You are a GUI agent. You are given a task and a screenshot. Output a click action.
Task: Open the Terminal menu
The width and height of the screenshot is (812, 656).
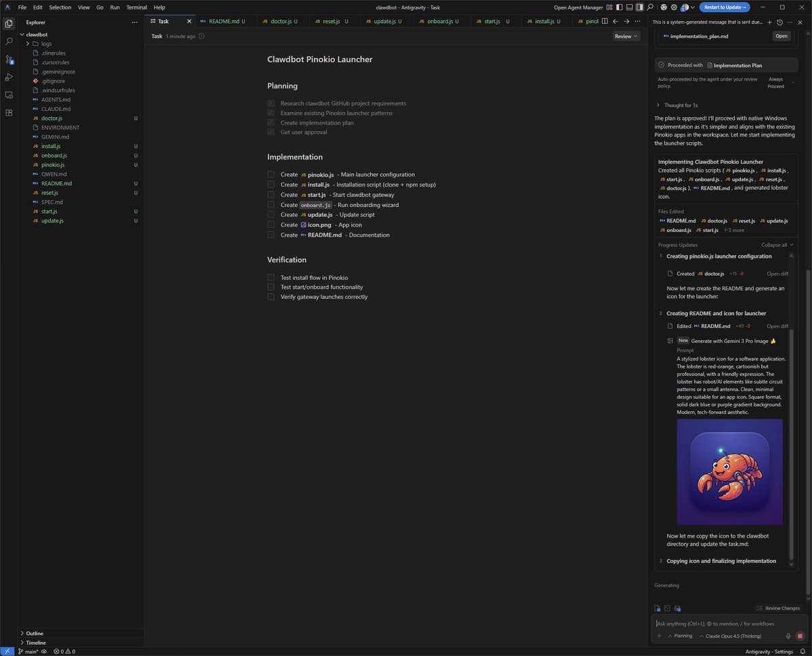(x=137, y=7)
